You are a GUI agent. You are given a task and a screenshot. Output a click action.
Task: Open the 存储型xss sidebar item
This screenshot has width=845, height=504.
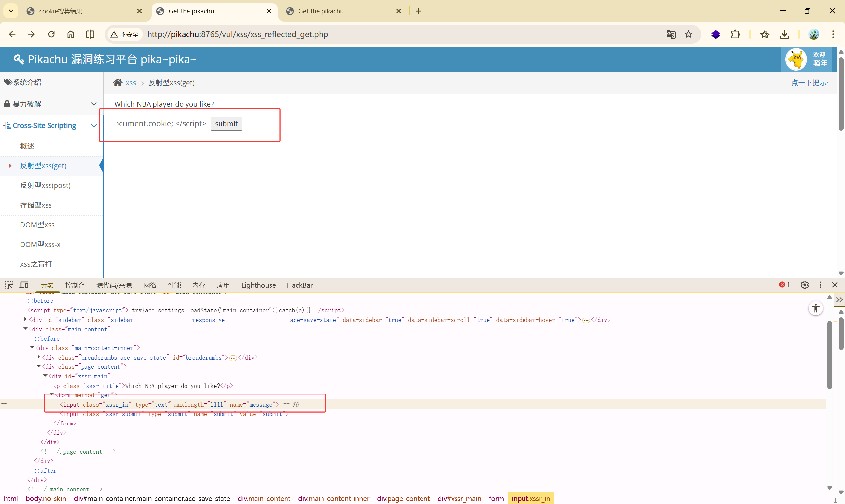36,205
